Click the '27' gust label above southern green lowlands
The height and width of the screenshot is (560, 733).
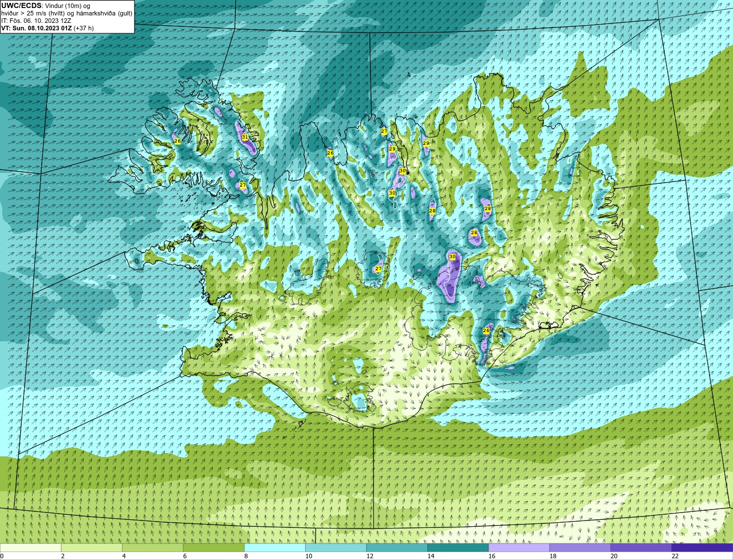pyautogui.click(x=379, y=269)
